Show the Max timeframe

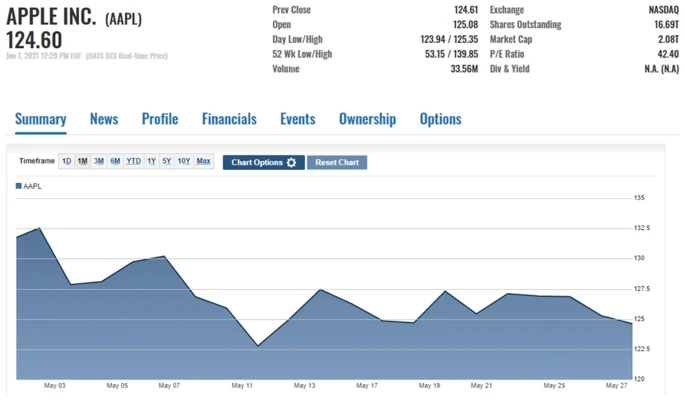(x=204, y=161)
